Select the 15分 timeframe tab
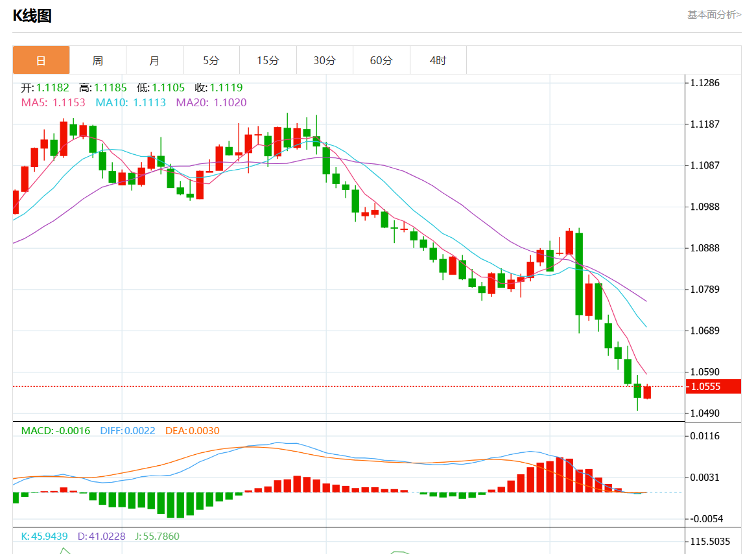 pyautogui.click(x=268, y=60)
